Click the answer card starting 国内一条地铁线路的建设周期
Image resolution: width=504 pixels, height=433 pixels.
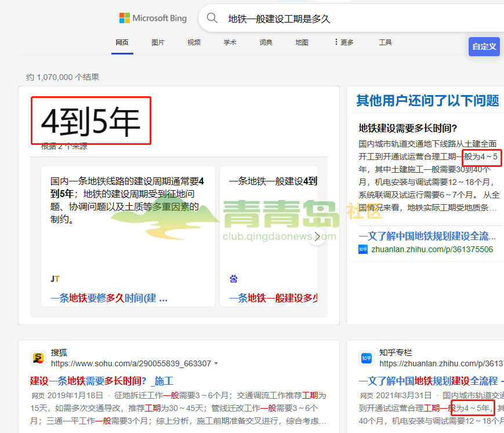coord(128,236)
